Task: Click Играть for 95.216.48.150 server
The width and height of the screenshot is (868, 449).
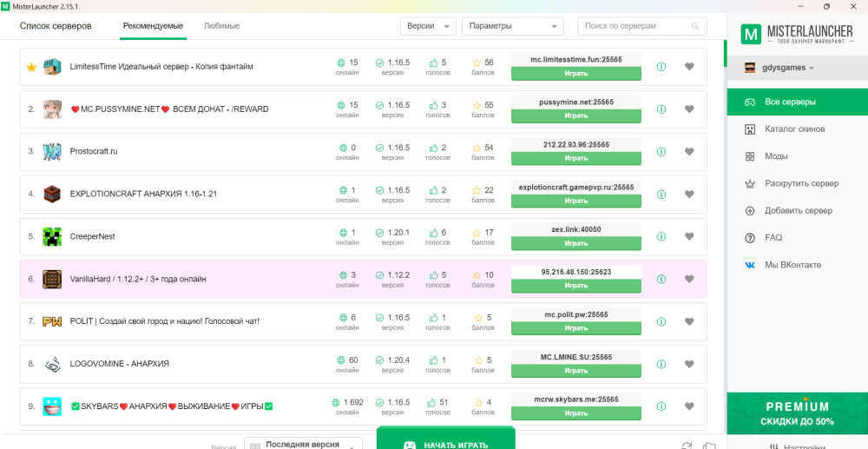Action: tap(576, 287)
